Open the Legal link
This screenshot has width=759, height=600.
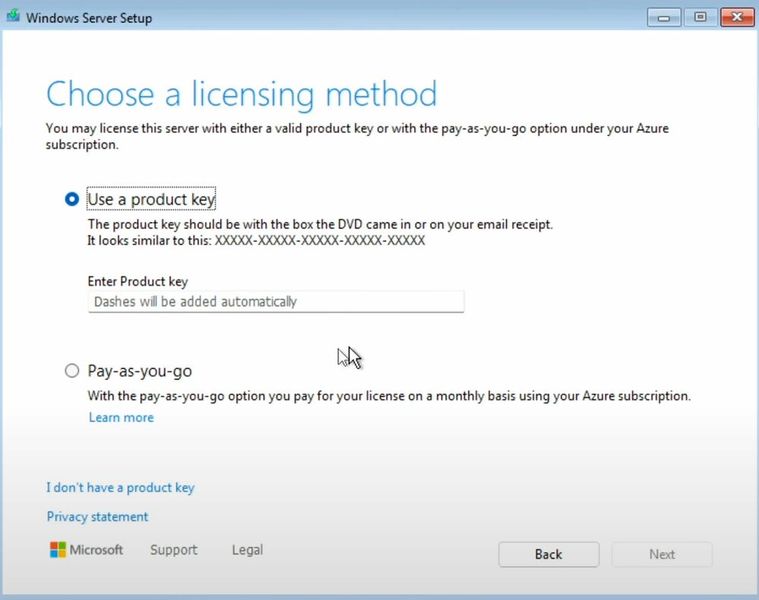click(247, 550)
